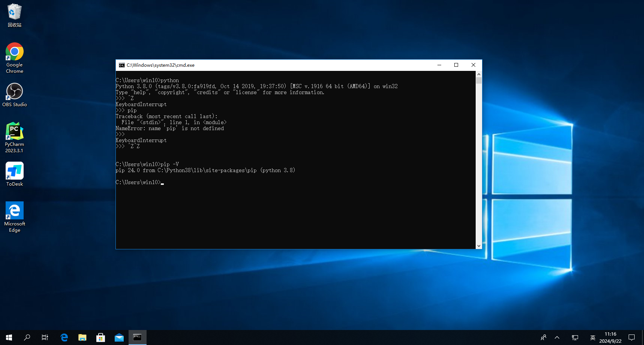Maximize the cmd.exe window
644x345 pixels.
456,65
